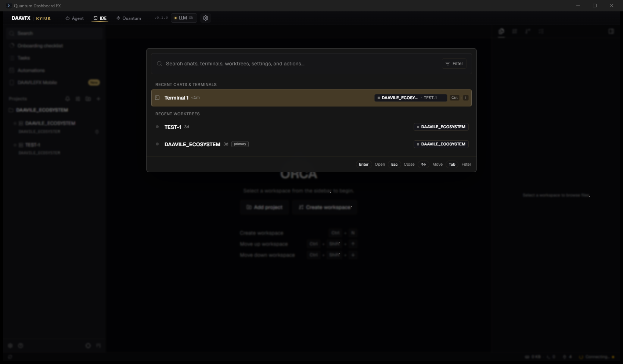
Task: Open the settings gear in top bar
Action: 206,18
